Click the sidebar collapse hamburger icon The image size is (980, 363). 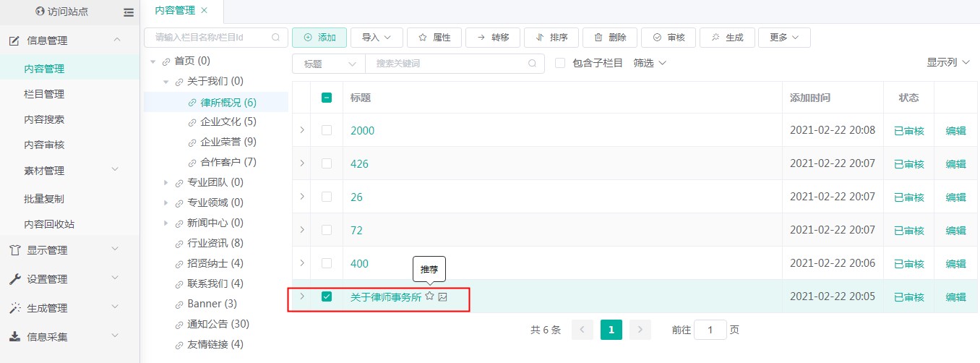pyautogui.click(x=129, y=12)
